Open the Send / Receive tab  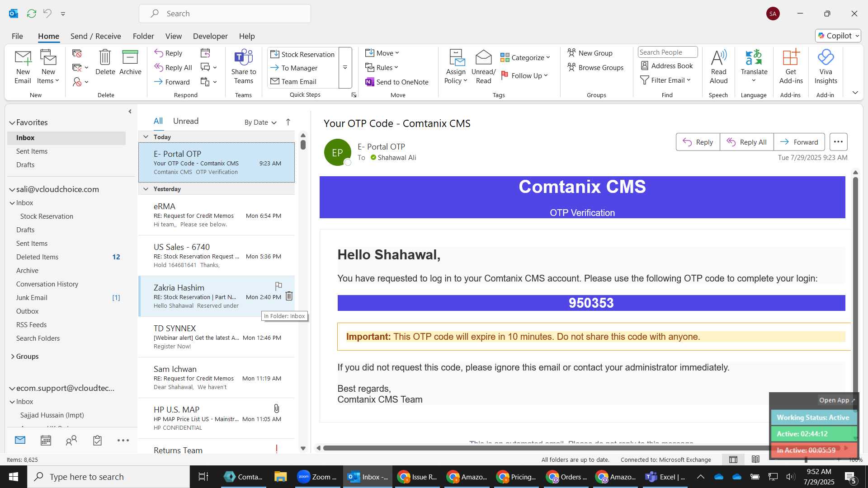(95, 36)
